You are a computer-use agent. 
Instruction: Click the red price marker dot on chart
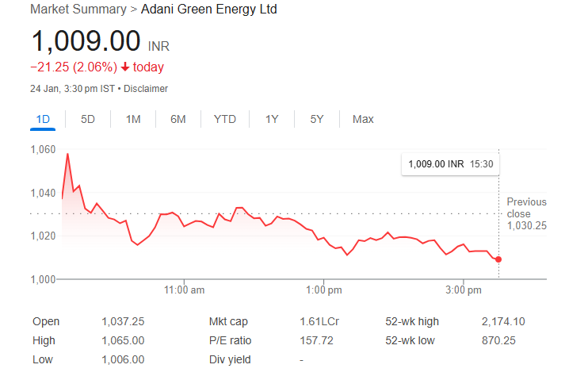(498, 259)
